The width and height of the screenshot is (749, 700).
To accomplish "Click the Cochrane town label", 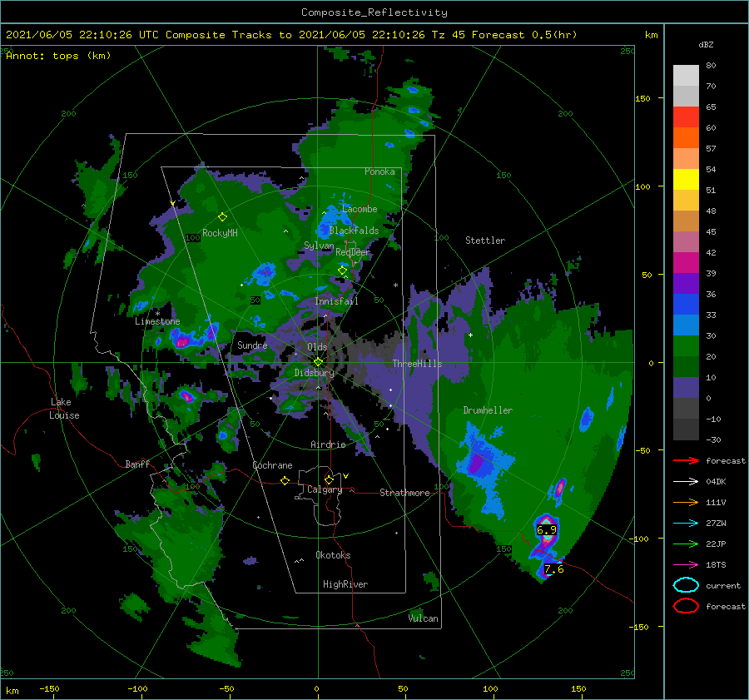I will (272, 465).
